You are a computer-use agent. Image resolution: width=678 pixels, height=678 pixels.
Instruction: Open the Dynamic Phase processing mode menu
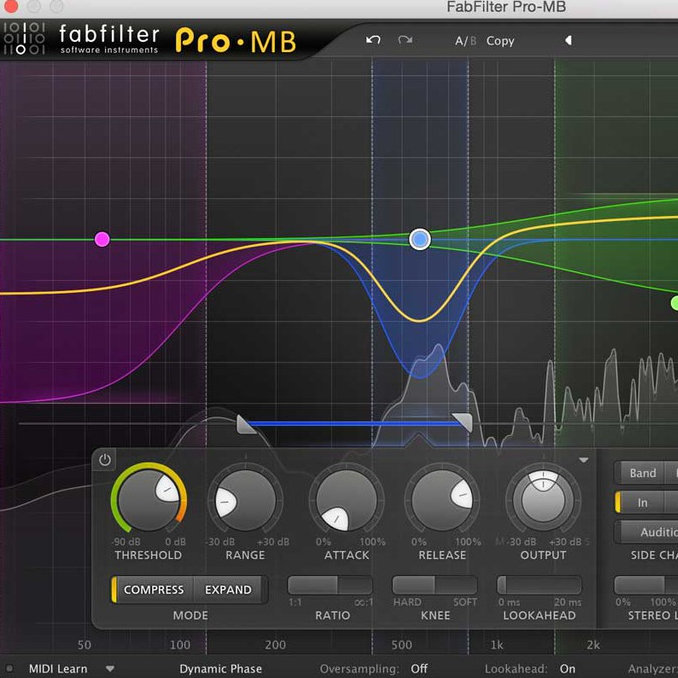[x=220, y=669]
